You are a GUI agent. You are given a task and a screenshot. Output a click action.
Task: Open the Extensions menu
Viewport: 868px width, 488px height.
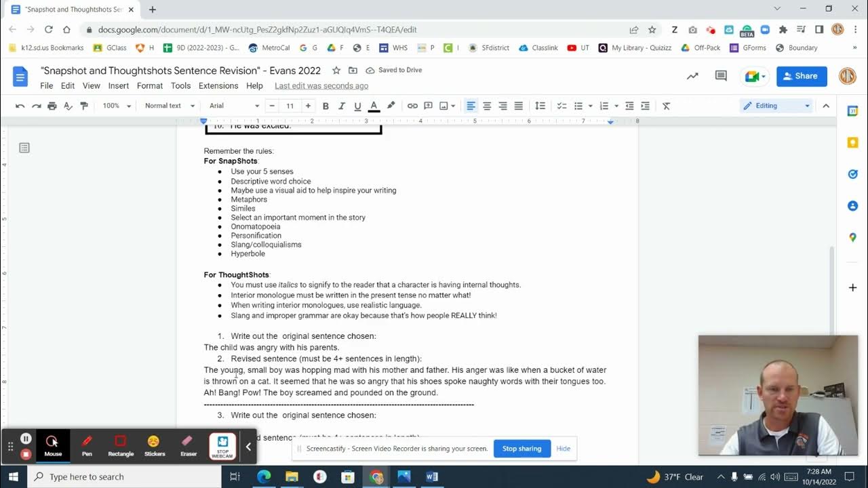[x=218, y=86]
